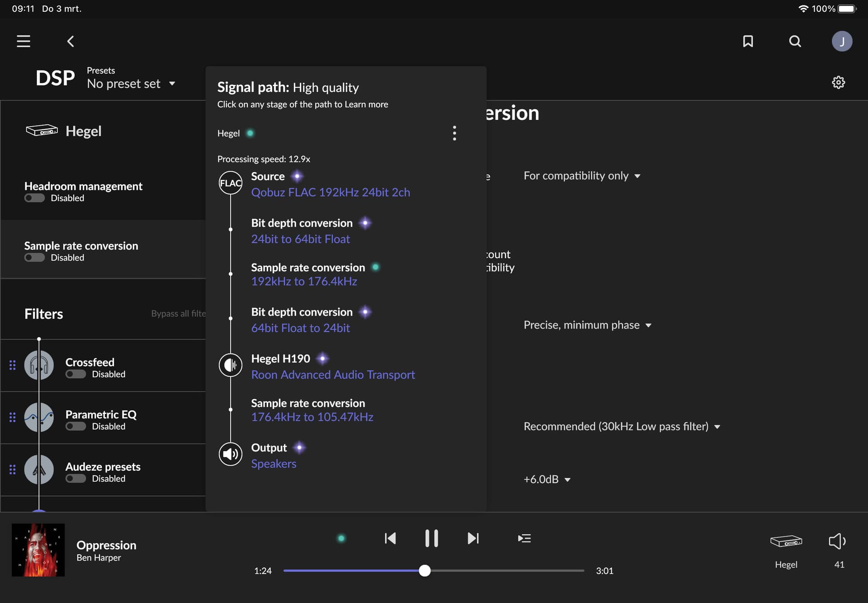Viewport: 868px width, 603px height.
Task: Click the Parametric EQ curve icon
Action: (x=39, y=417)
